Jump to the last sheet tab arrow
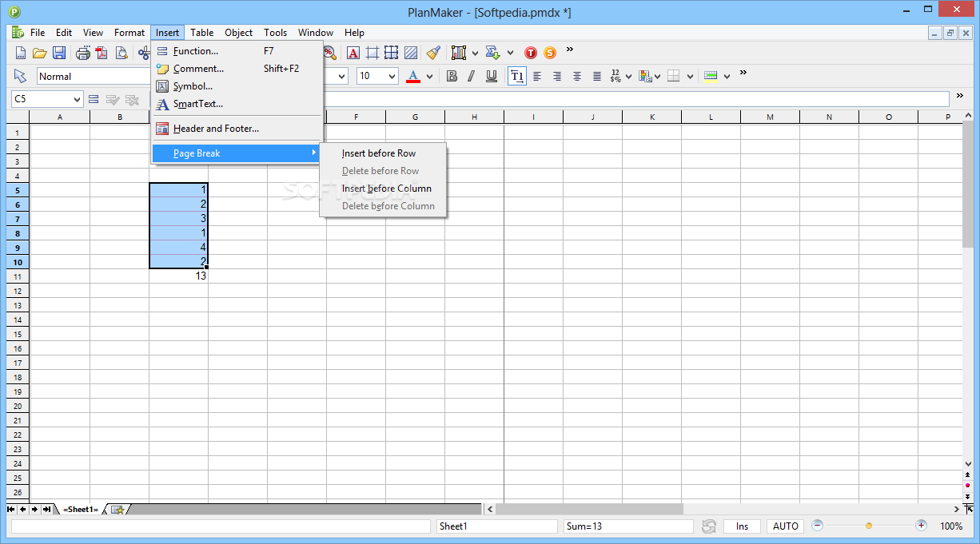The height and width of the screenshot is (544, 980). [47, 510]
